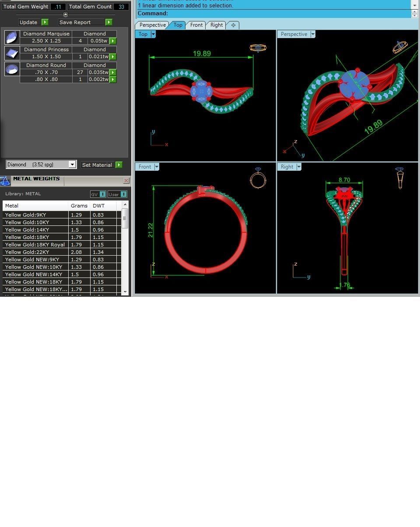Switch to the Perspective viewport tab
Viewport: 420px width, 527px height.
coord(153,25)
